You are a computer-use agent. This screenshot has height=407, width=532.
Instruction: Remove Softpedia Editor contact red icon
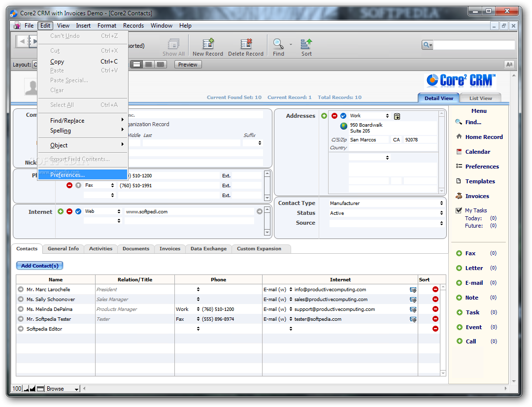(x=435, y=329)
